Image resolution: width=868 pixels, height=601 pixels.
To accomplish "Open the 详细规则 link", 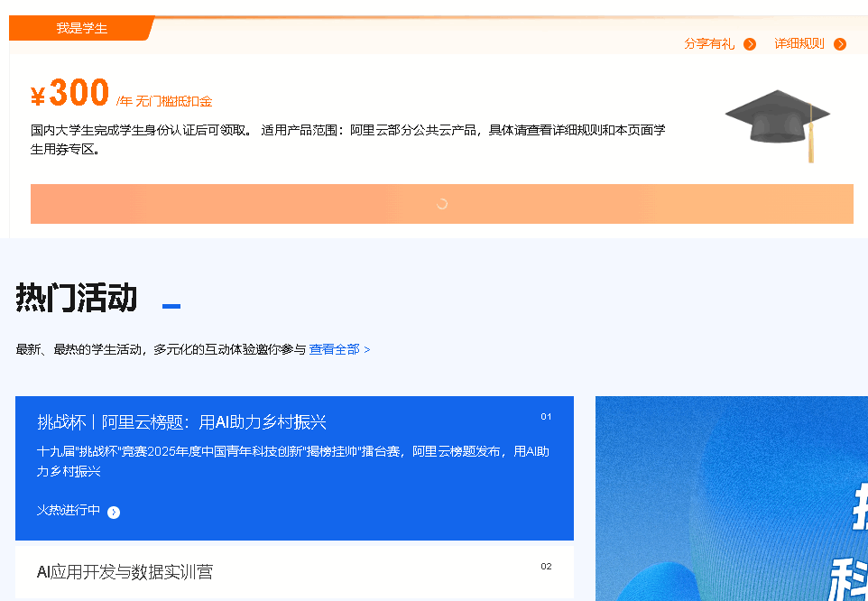I will 799,43.
